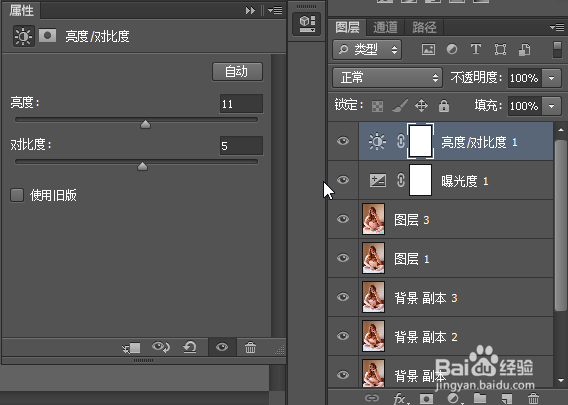Open the Layers panel flyout menu
This screenshot has width=568, height=405.
click(557, 27)
